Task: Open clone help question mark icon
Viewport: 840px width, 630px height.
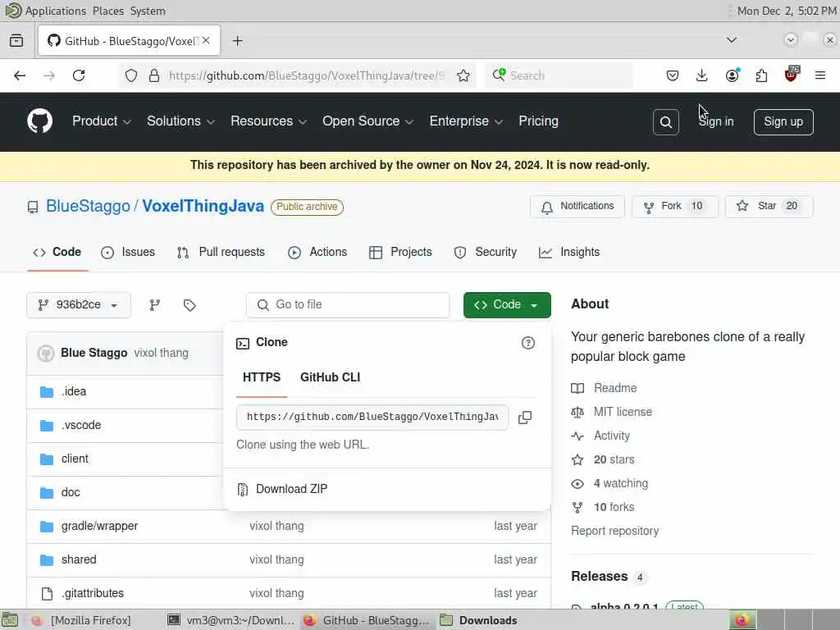Action: click(527, 343)
